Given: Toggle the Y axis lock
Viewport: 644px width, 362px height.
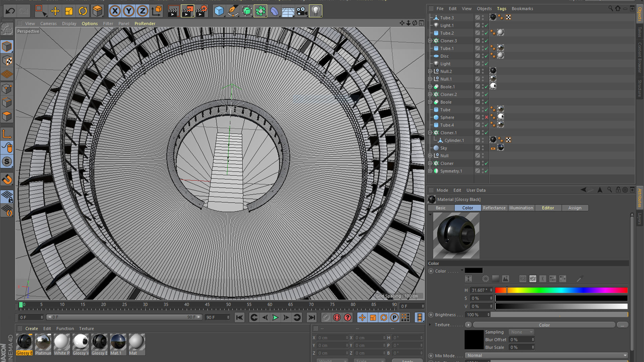Looking at the screenshot, I should (x=128, y=11).
